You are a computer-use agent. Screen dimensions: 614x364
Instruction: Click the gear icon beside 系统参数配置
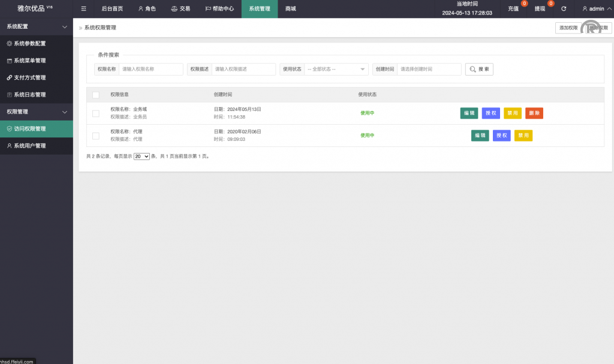[x=9, y=44]
